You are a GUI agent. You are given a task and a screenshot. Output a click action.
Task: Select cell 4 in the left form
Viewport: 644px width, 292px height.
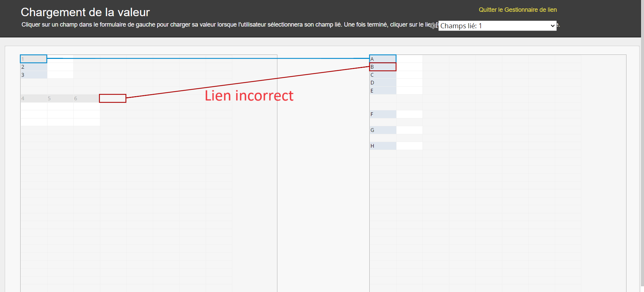pyautogui.click(x=33, y=98)
